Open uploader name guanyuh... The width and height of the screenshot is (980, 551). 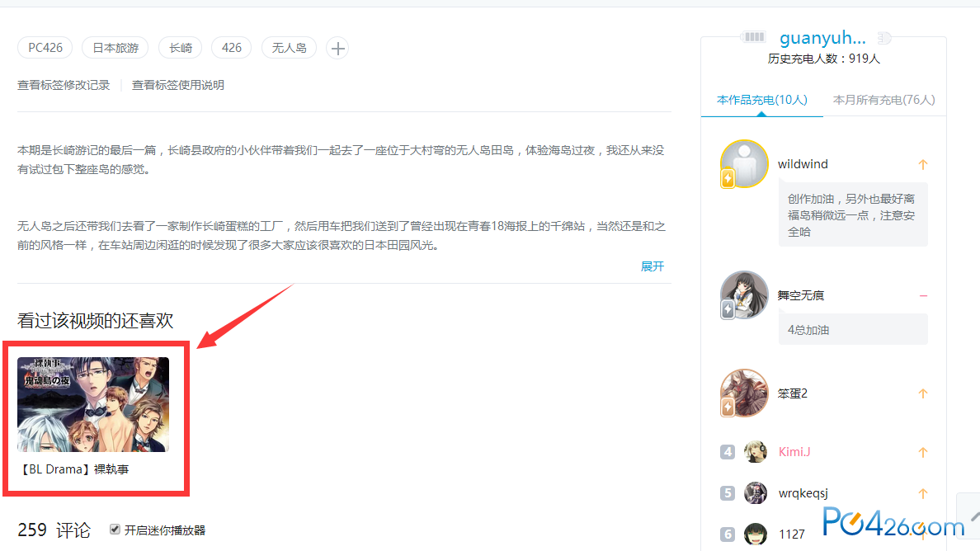pyautogui.click(x=822, y=37)
